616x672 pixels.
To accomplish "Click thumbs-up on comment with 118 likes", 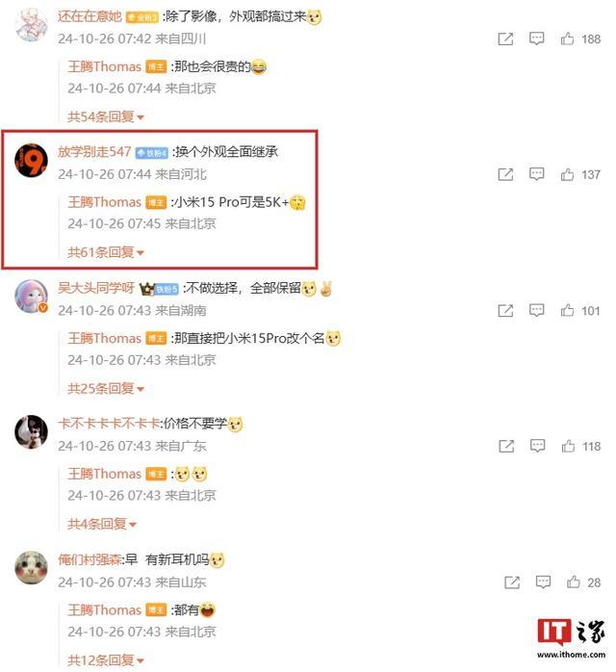I will (x=568, y=446).
